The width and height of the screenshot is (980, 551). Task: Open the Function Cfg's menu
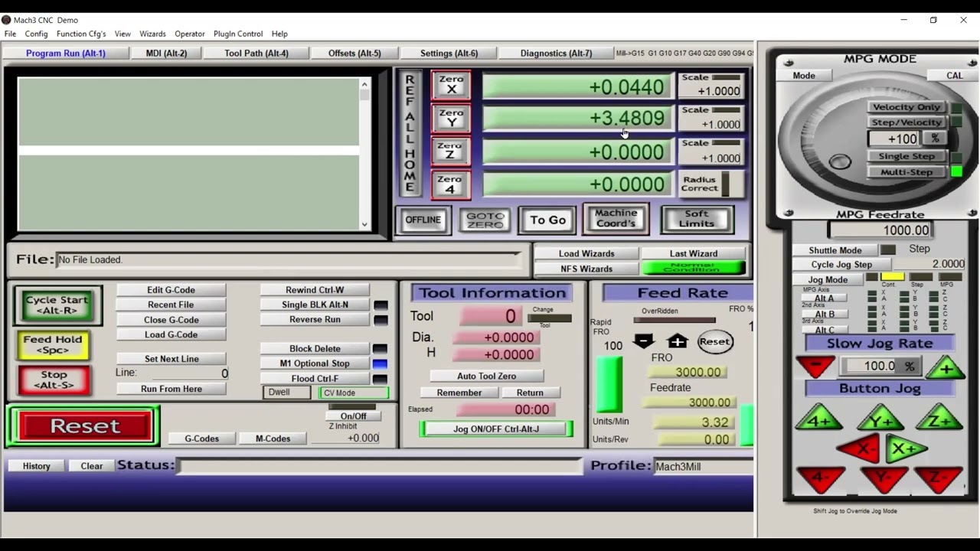pyautogui.click(x=81, y=34)
